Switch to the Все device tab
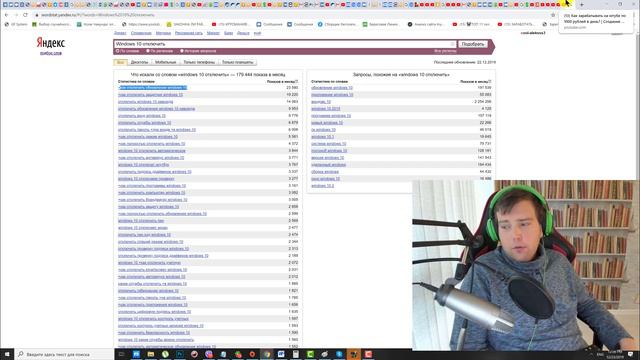 (120, 62)
